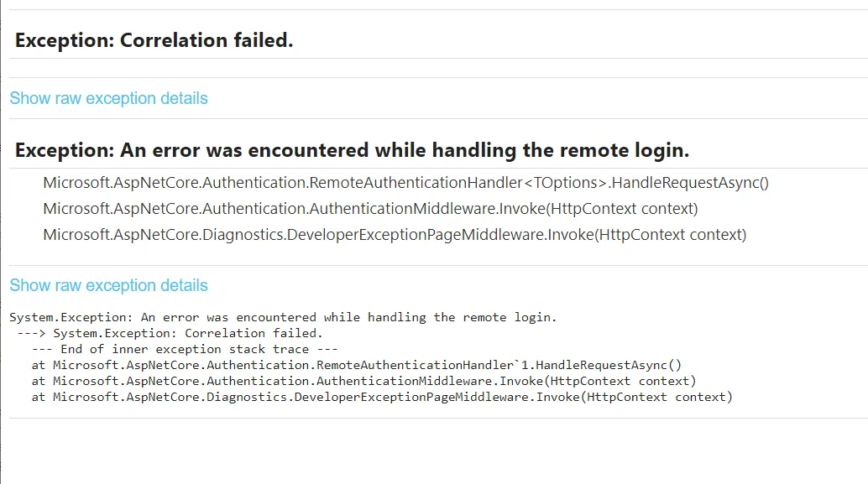This screenshot has width=868, height=484.
Task: Toggle raw exception details above the raw trace
Action: tap(108, 285)
